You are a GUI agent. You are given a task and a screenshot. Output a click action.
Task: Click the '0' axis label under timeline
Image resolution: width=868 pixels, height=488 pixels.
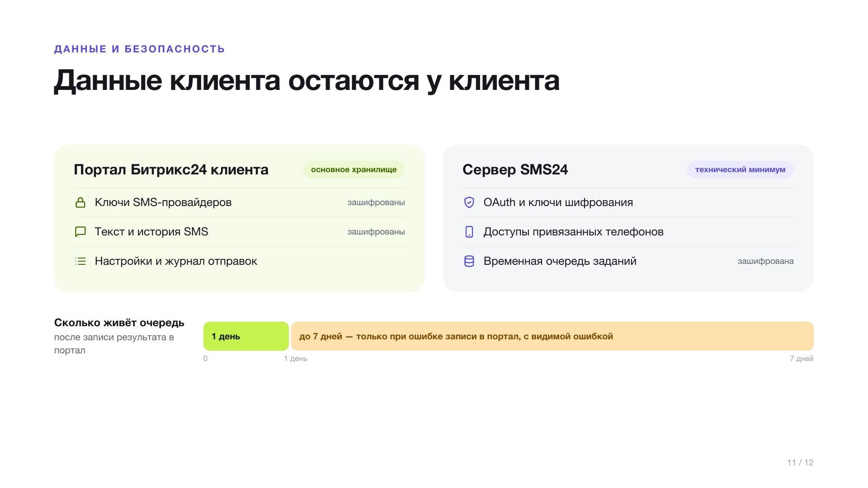pos(206,358)
